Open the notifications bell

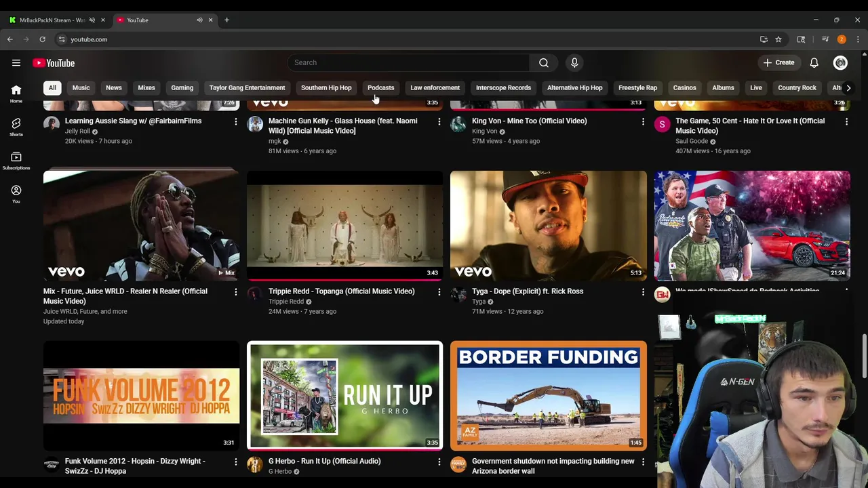pyautogui.click(x=814, y=63)
